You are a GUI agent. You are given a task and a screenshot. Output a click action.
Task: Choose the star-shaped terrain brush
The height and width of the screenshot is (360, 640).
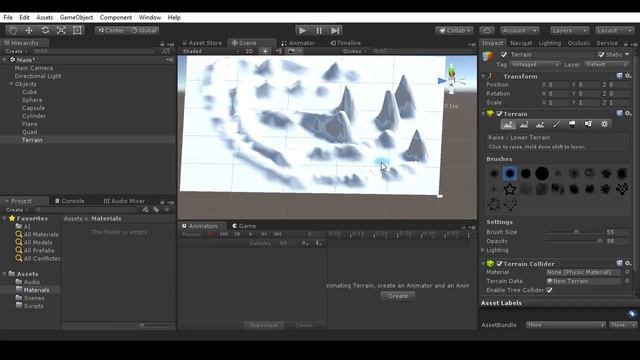(x=510, y=189)
